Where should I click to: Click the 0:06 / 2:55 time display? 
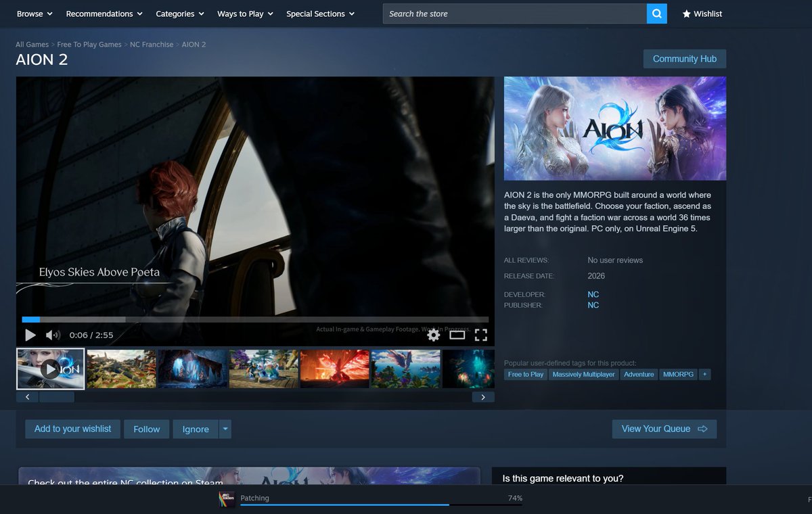(x=91, y=335)
